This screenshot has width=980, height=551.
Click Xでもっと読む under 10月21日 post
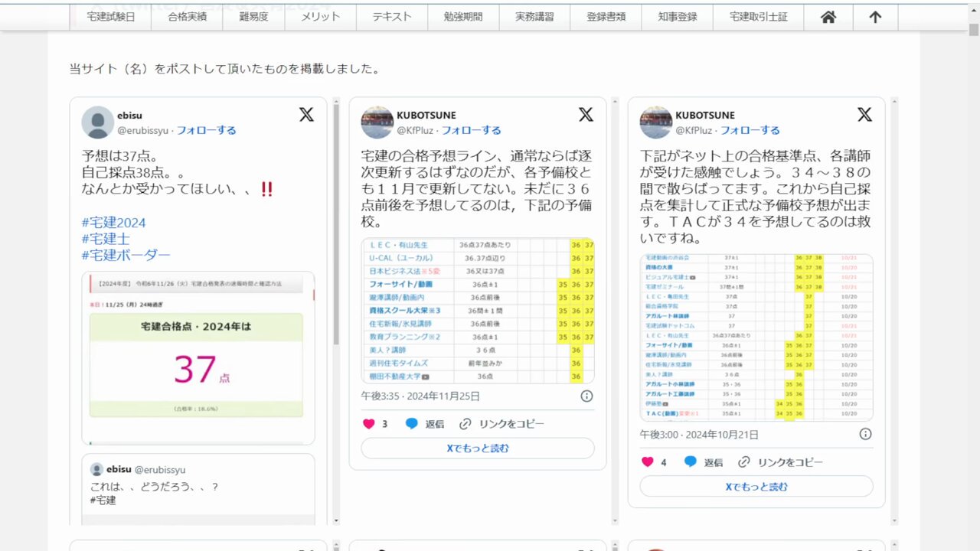click(756, 487)
